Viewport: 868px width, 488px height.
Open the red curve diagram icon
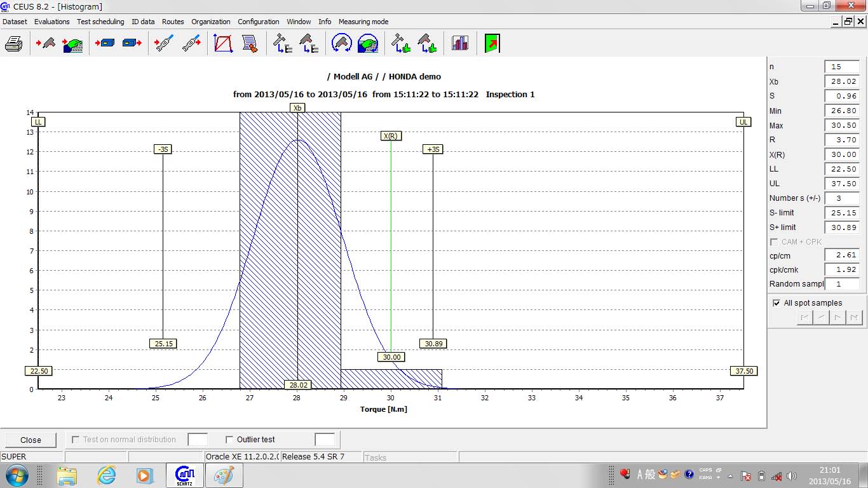tap(224, 44)
